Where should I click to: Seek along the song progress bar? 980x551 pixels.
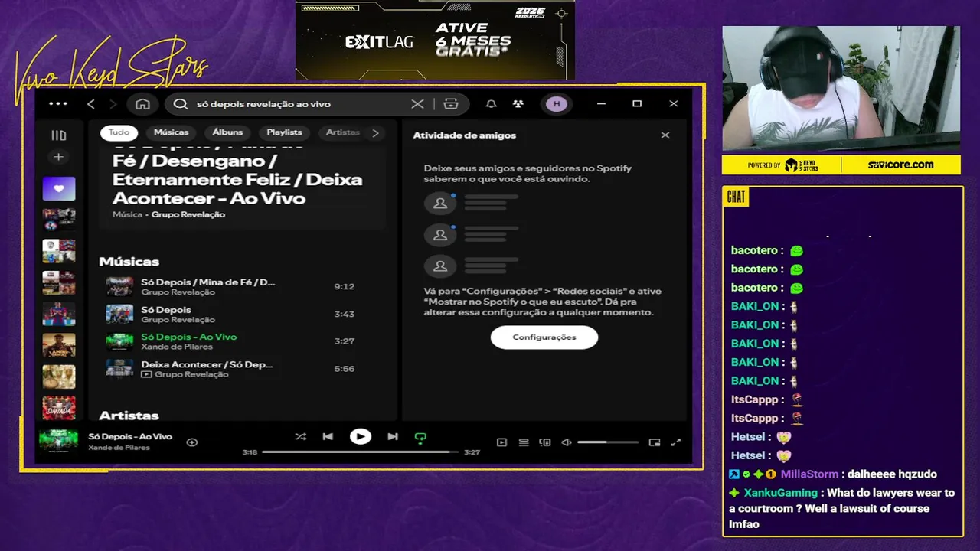(361, 452)
